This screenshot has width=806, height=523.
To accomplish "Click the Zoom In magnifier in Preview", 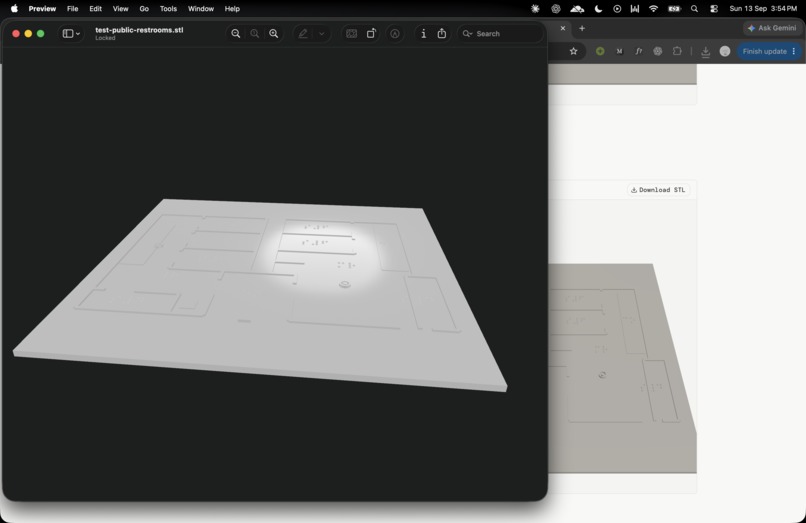I will [x=273, y=33].
